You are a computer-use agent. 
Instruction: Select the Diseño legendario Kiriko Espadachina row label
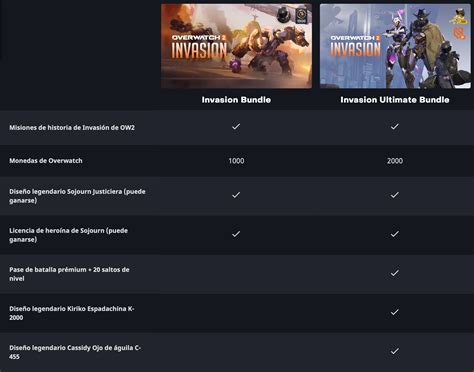pyautogui.click(x=72, y=313)
